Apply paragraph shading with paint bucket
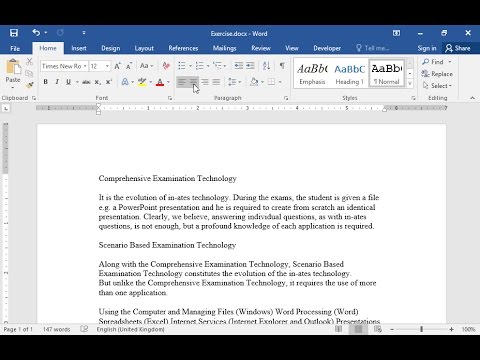 [254, 82]
